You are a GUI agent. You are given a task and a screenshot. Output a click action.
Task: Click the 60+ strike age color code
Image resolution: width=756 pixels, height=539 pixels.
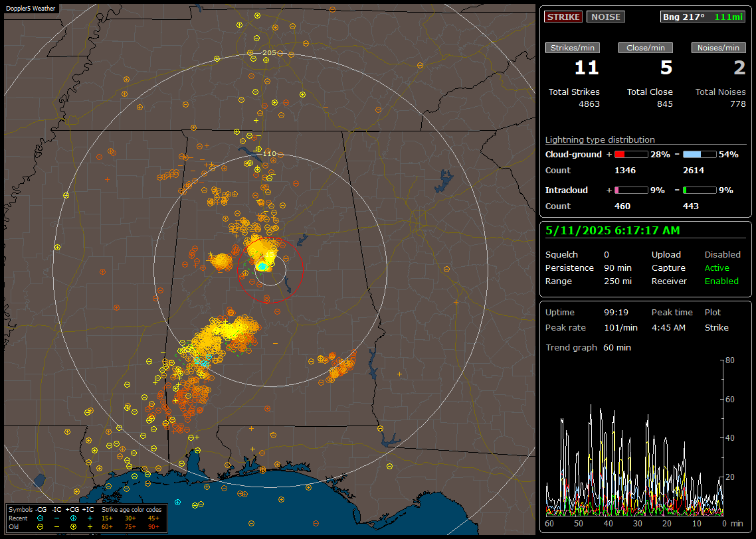point(107,527)
